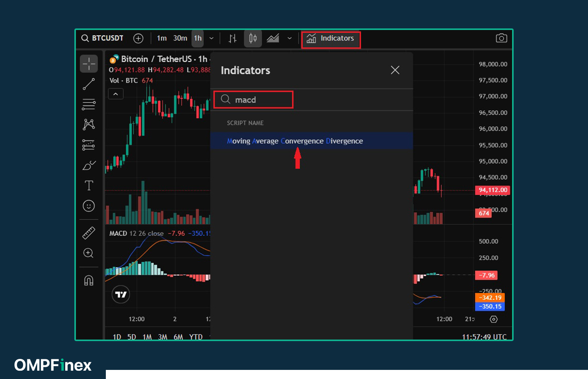The width and height of the screenshot is (588, 379).
Task: Choose the brush drawing tool
Action: [89, 165]
